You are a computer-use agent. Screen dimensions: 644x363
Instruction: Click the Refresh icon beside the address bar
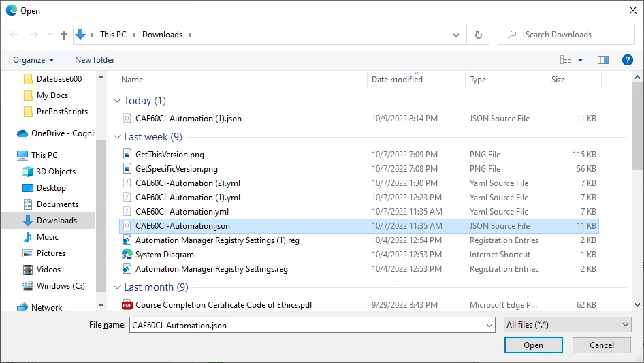click(478, 35)
